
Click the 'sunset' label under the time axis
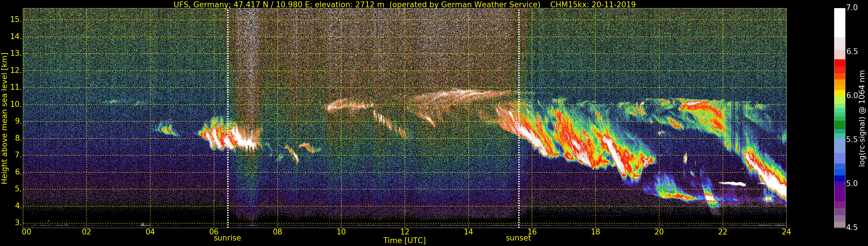click(x=518, y=238)
